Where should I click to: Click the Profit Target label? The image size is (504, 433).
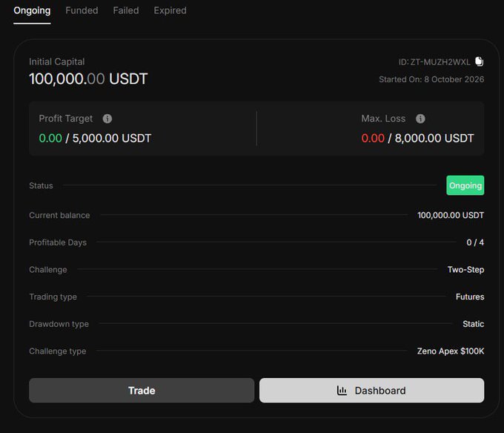(x=65, y=119)
